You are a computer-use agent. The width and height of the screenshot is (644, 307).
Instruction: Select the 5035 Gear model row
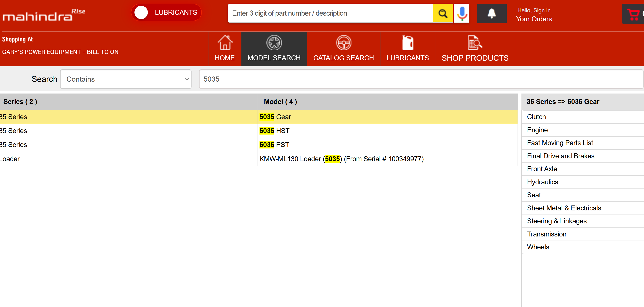tap(387, 117)
